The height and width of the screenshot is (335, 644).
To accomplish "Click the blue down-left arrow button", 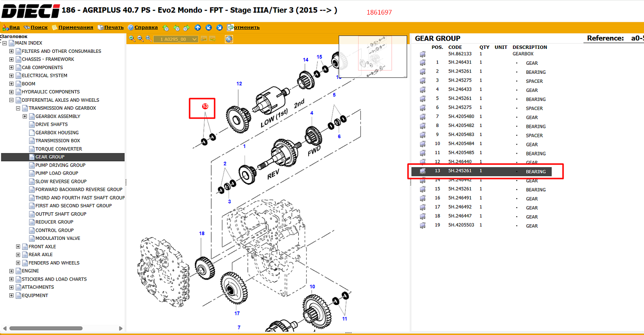I will click(209, 27).
